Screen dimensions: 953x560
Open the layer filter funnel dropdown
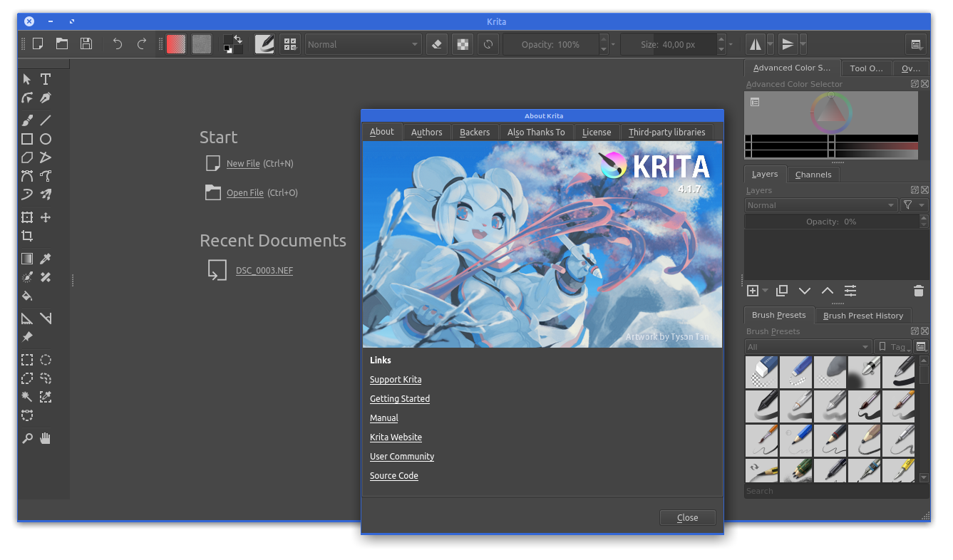914,205
